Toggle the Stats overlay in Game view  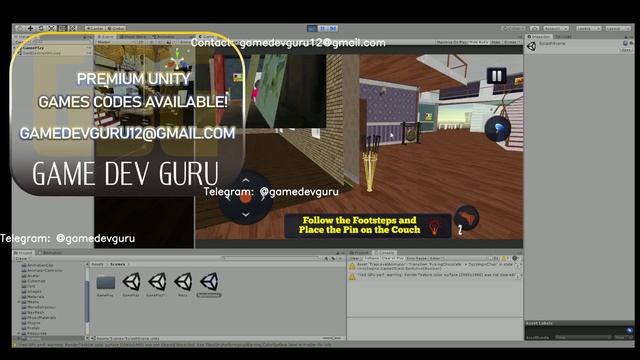[x=496, y=42]
